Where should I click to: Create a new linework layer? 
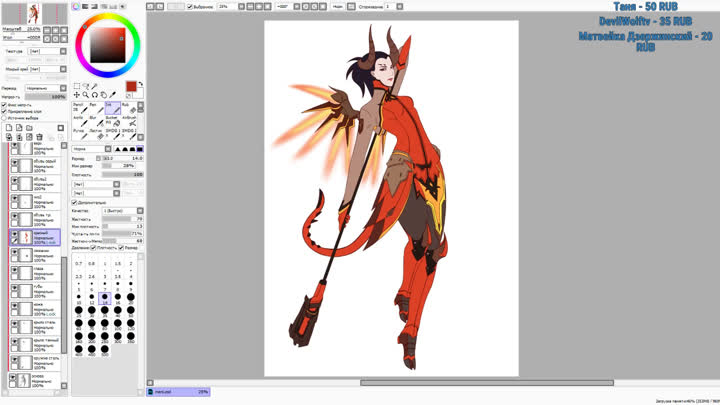coord(19,128)
